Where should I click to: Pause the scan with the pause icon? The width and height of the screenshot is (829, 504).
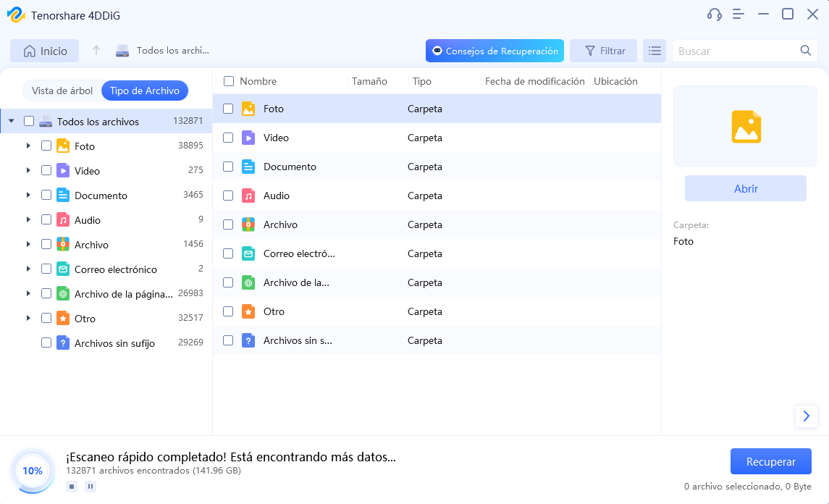(x=91, y=486)
